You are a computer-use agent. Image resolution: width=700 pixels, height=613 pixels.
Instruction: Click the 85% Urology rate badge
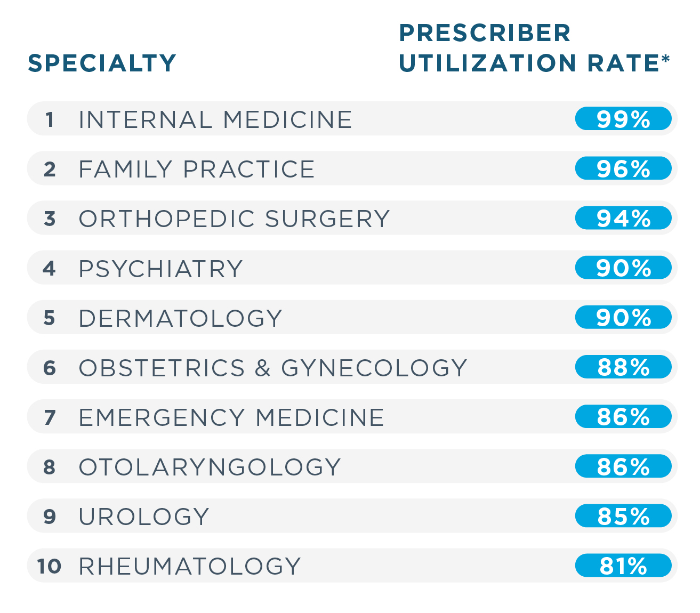[x=623, y=516]
